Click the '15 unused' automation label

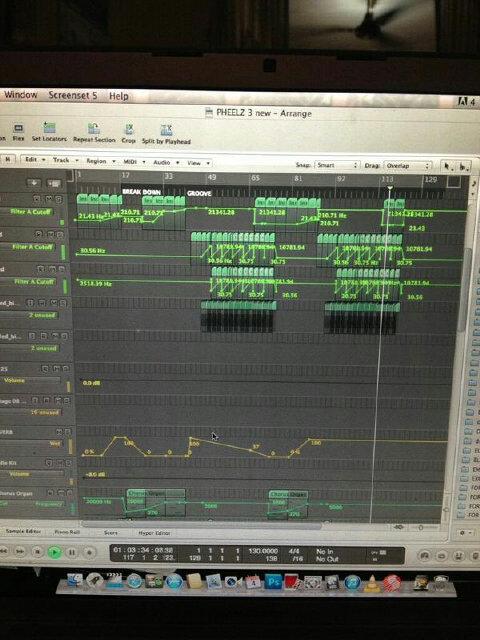tap(45, 413)
